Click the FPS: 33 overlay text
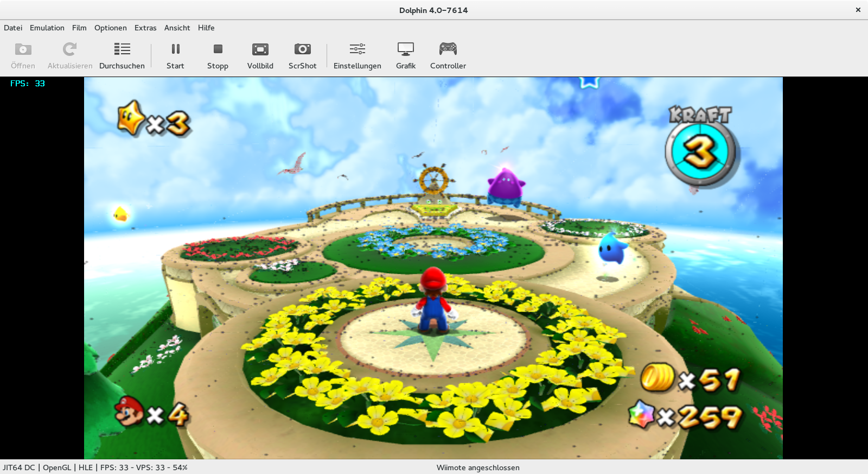This screenshot has width=868, height=474. 28,84
